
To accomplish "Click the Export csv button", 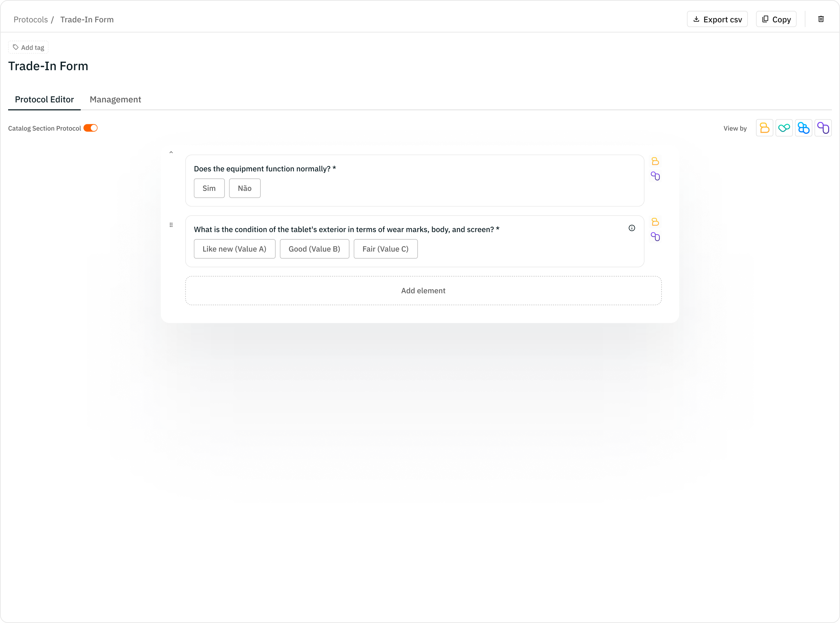I will [717, 19].
